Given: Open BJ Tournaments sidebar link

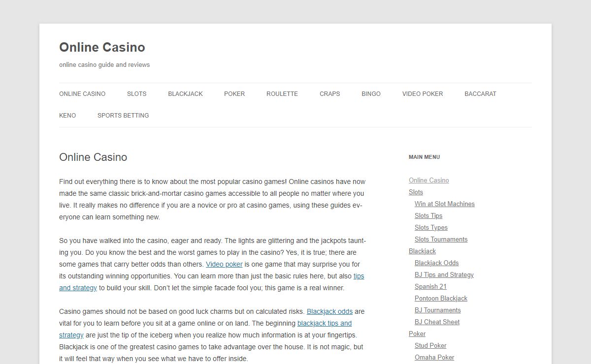Looking at the screenshot, I should pyautogui.click(x=438, y=310).
